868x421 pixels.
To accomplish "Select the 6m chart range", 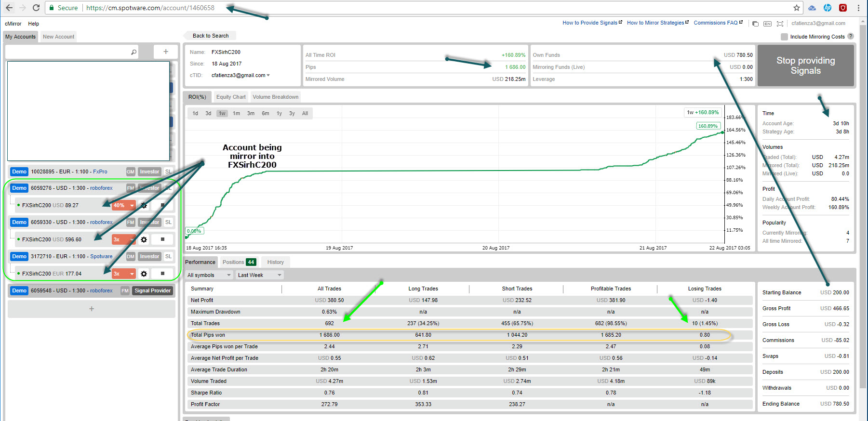I will (266, 113).
